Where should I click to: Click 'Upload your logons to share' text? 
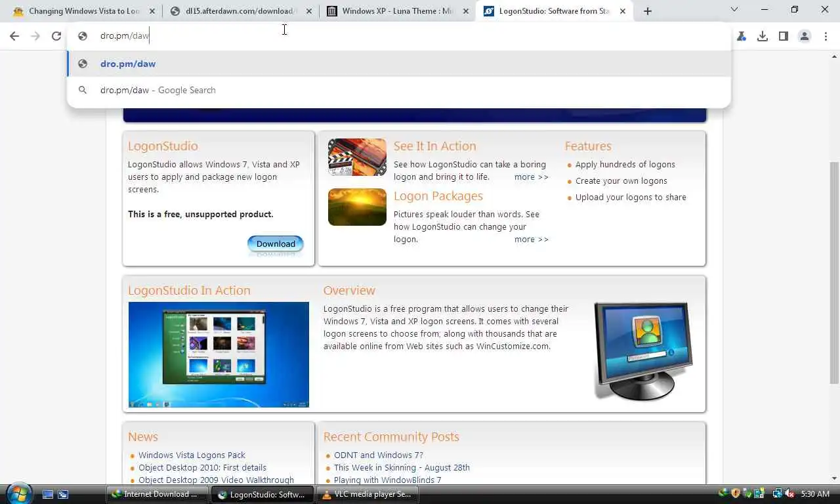point(631,198)
